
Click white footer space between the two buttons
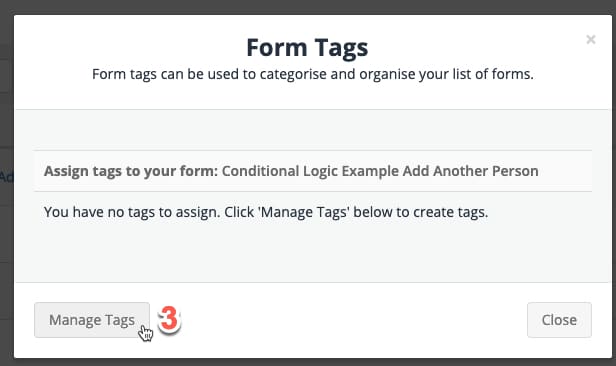click(354, 320)
